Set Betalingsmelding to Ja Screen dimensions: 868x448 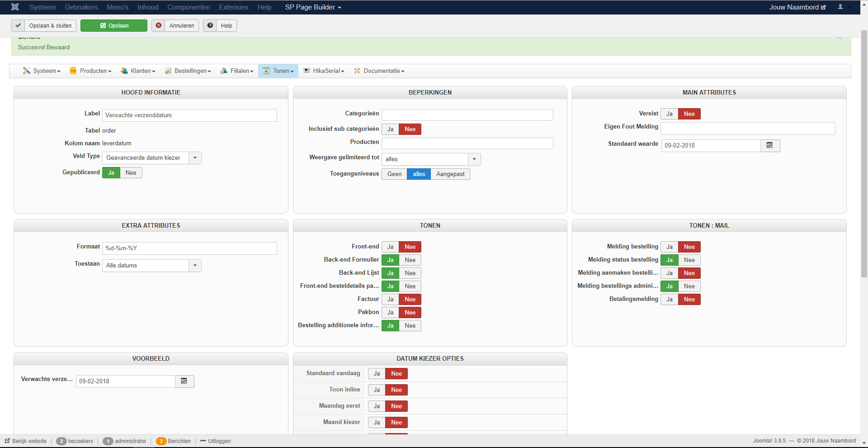click(670, 299)
